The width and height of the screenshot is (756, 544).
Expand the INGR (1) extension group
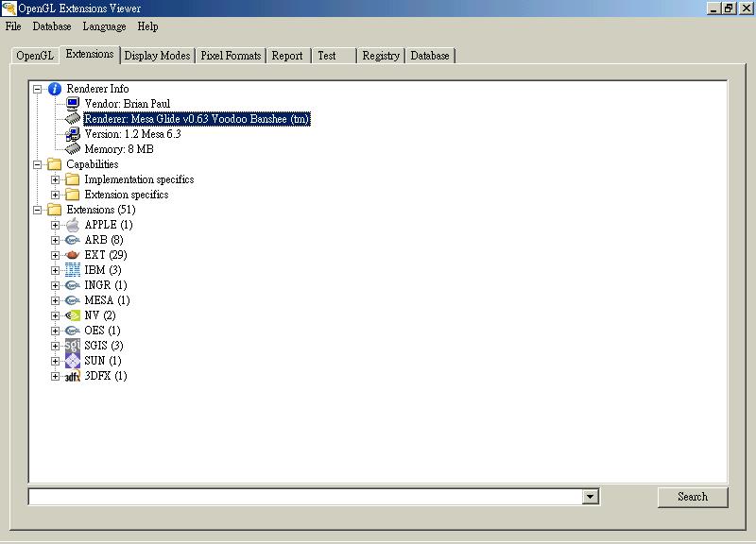coord(56,285)
